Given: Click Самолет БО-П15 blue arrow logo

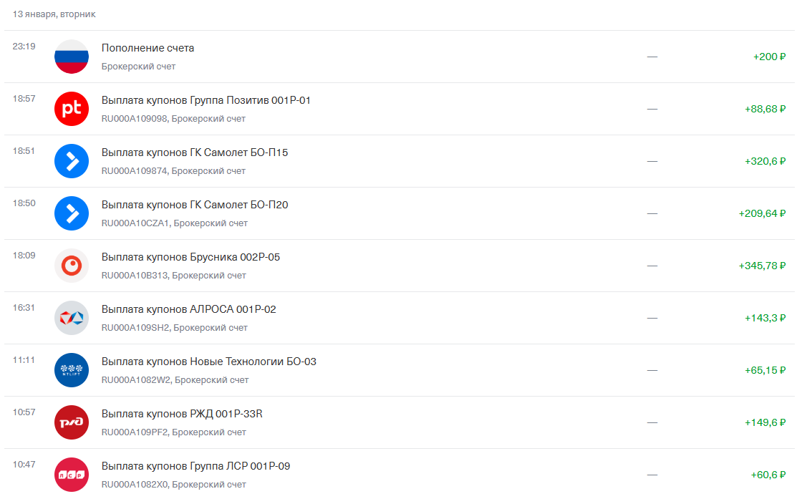Looking at the screenshot, I should coord(72,161).
